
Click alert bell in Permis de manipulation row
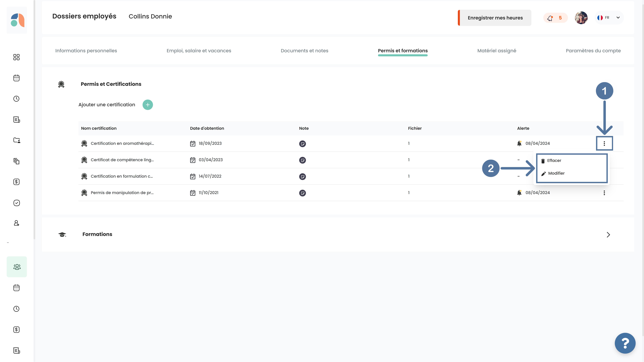point(519,193)
